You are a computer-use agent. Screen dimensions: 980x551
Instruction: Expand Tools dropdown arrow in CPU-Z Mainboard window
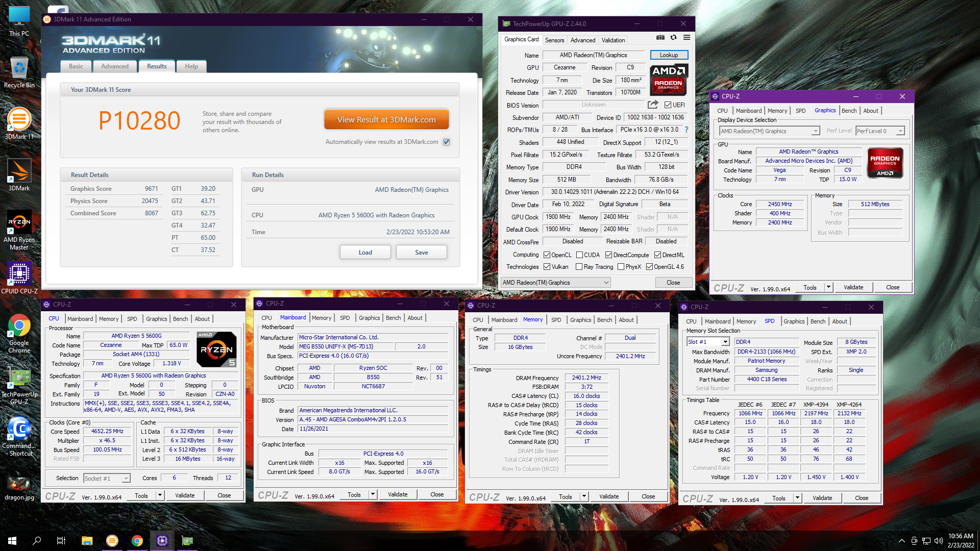[x=373, y=494]
